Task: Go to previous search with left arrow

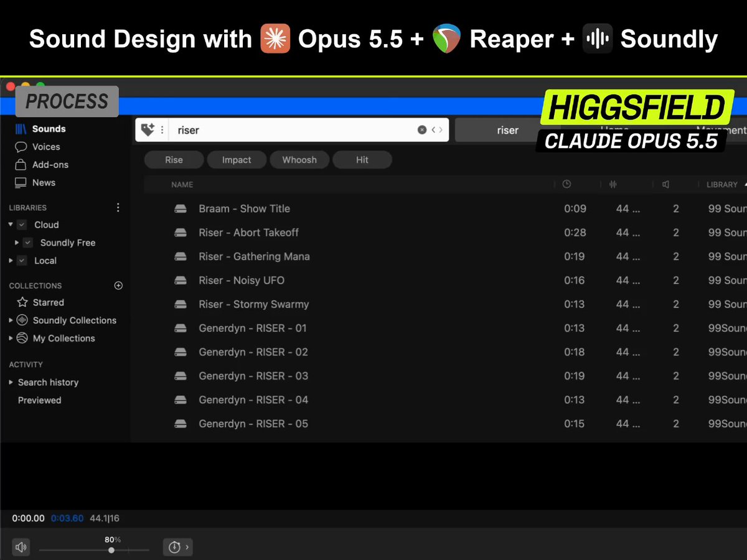Action: (433, 130)
